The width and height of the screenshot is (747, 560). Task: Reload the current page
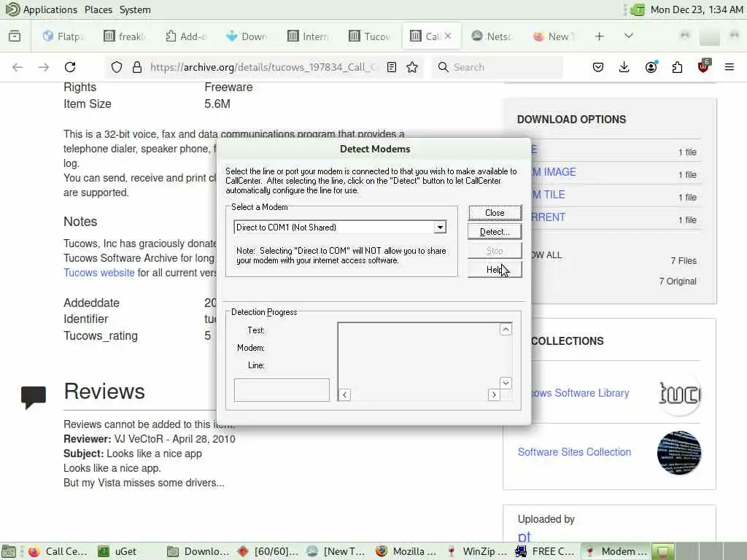70,67
